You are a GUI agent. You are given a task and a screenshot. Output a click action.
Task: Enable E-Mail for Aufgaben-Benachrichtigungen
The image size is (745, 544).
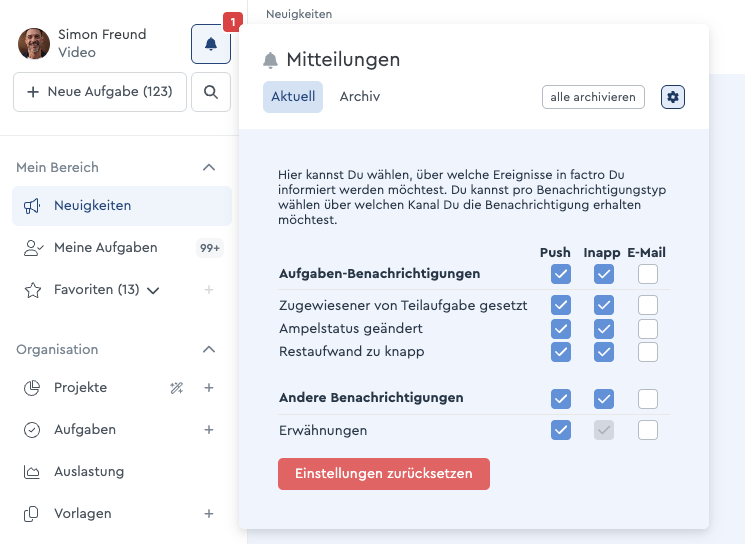click(648, 274)
